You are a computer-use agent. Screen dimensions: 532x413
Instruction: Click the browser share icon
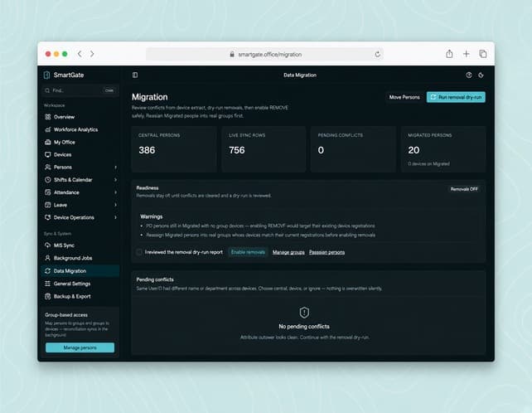tap(449, 54)
